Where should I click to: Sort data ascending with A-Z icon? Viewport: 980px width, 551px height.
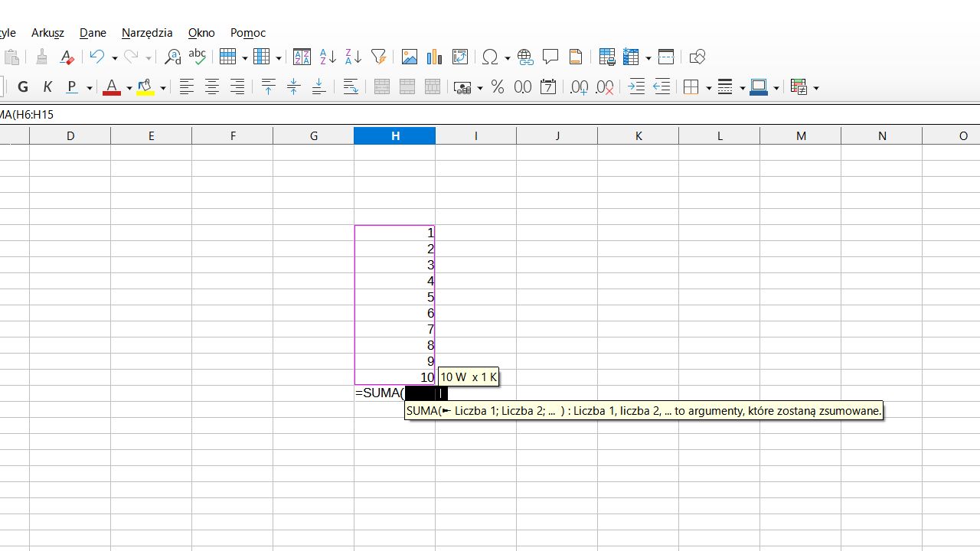pyautogui.click(x=328, y=57)
